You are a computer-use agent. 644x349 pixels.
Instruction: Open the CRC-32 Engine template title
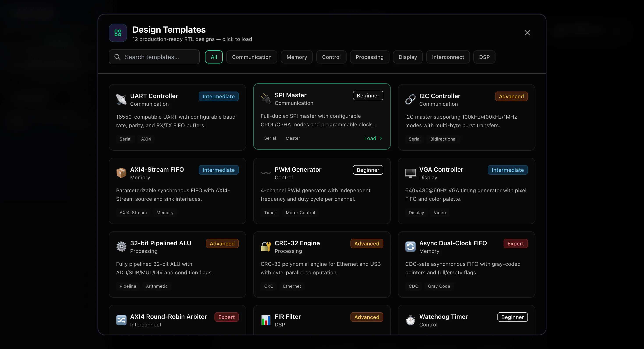click(297, 243)
